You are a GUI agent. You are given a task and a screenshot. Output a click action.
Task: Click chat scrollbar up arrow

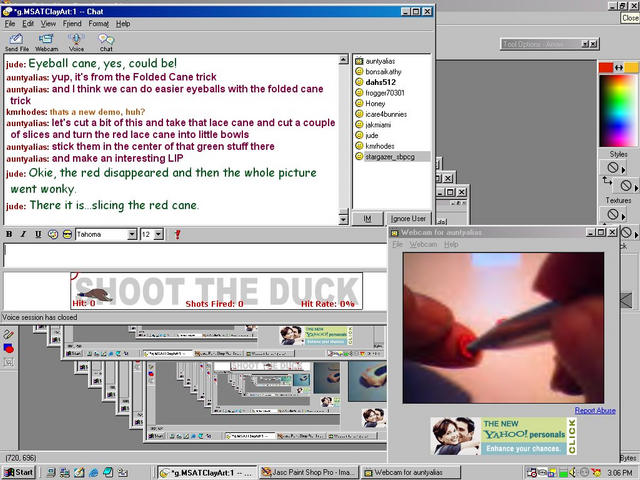click(x=344, y=60)
